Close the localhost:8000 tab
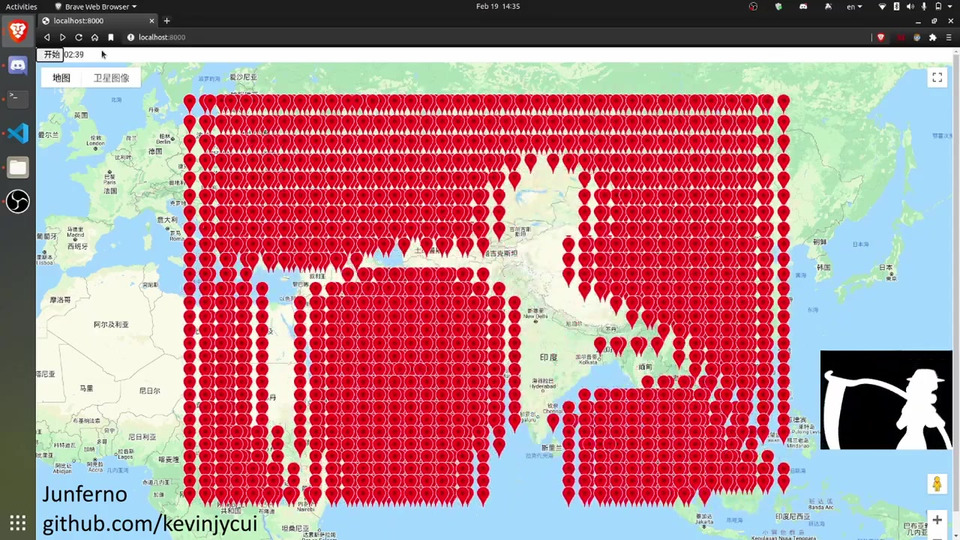Viewport: 960px width, 540px height. (x=152, y=21)
